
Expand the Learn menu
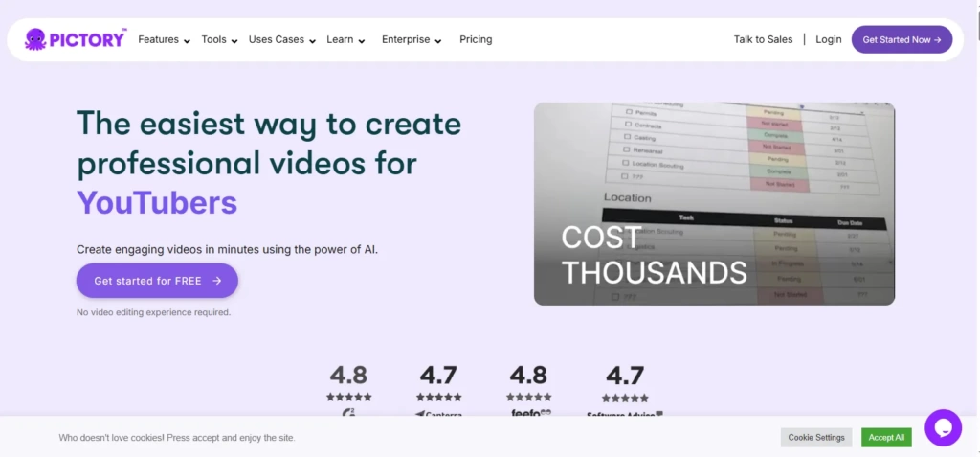point(345,39)
